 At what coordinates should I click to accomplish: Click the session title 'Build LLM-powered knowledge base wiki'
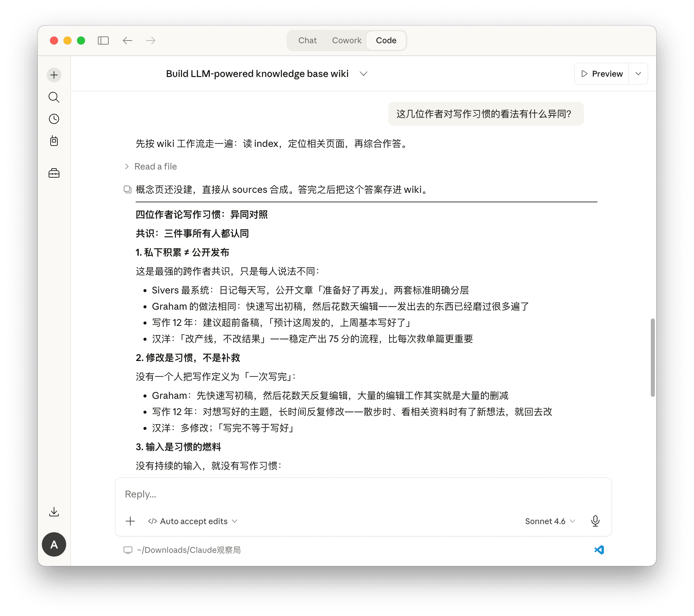(257, 74)
